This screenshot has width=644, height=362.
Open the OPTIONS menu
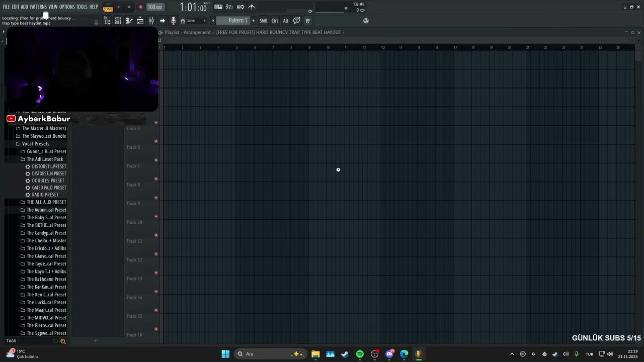pos(67,7)
